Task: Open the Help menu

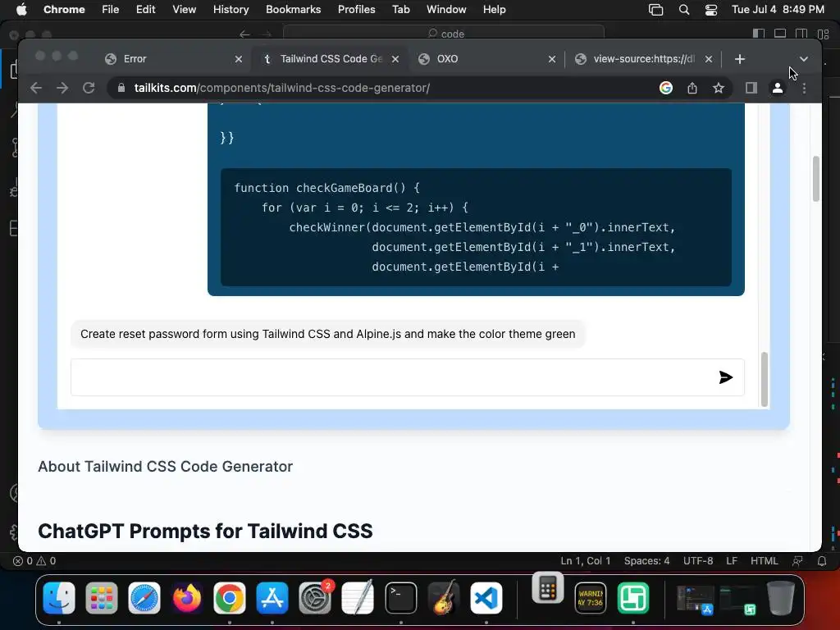Action: (x=494, y=10)
